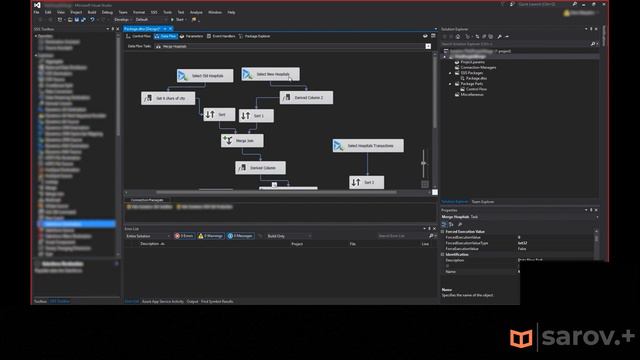This screenshot has height=360, width=640.
Task: Open the File menu
Action: point(36,12)
